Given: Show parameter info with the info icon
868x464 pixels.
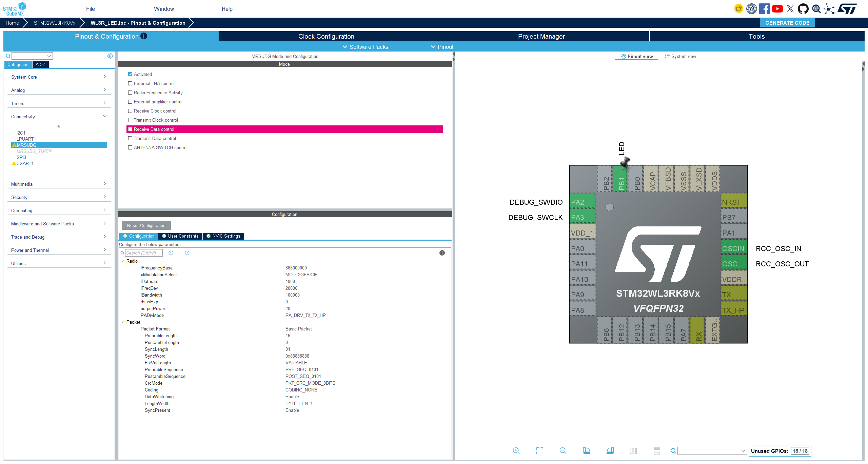Looking at the screenshot, I should coord(442,253).
